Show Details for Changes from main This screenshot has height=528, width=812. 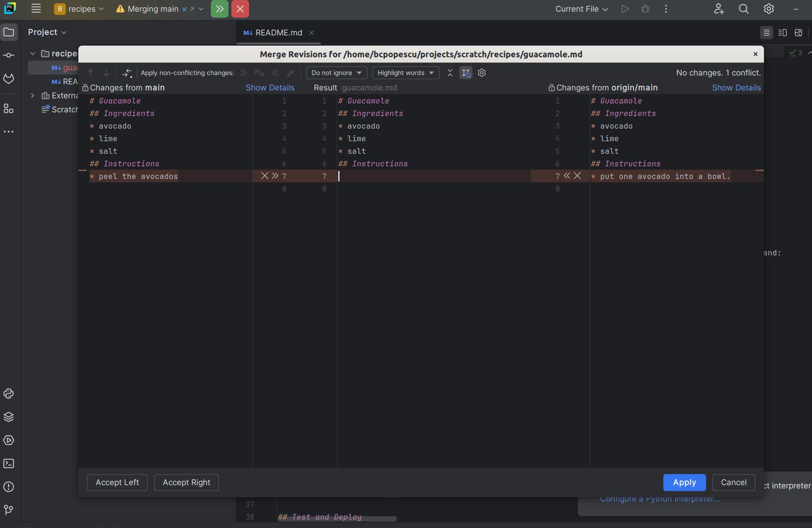coord(270,88)
